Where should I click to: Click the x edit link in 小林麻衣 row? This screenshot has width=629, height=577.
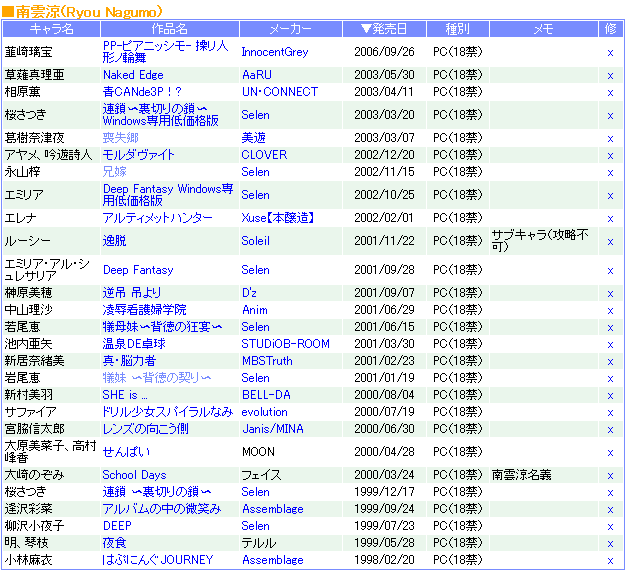[611, 561]
